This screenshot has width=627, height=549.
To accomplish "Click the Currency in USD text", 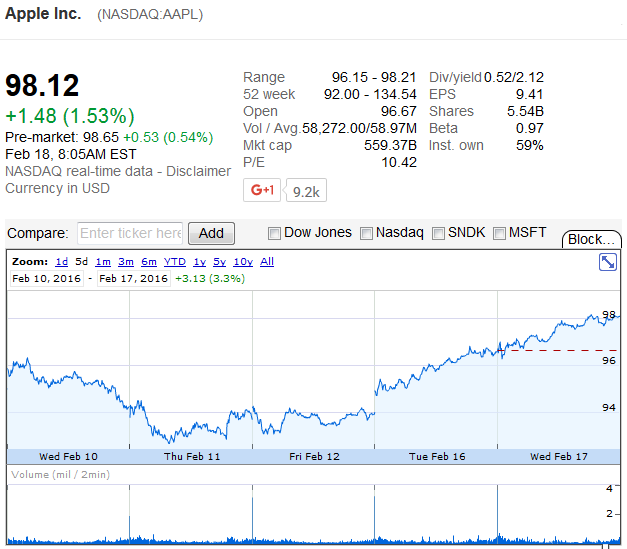I will 57,188.
